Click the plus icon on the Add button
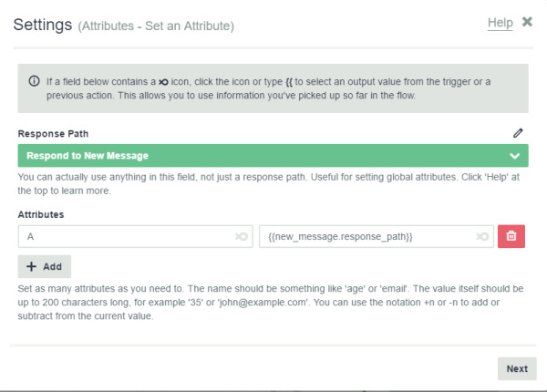This screenshot has height=392, width=547. coord(31,266)
